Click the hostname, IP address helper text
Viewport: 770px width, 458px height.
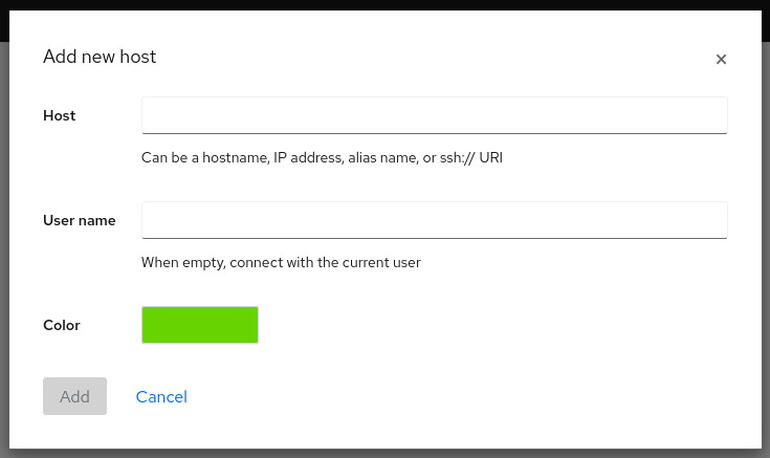322,158
